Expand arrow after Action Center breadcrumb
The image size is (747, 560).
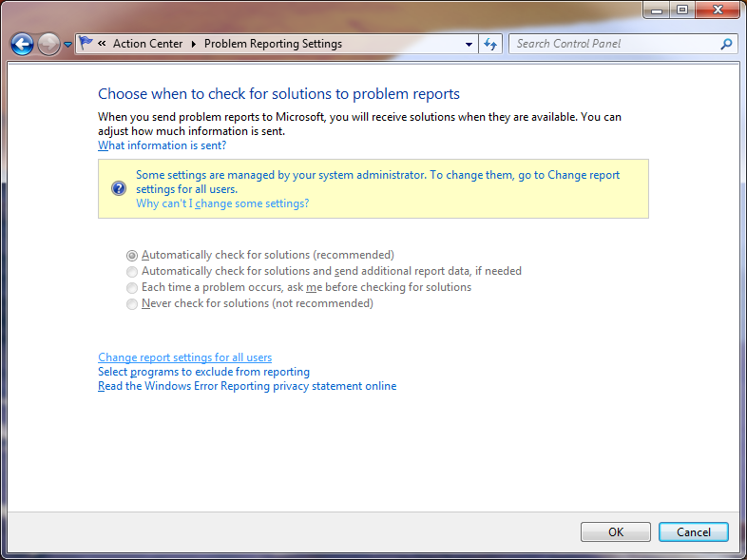point(194,44)
